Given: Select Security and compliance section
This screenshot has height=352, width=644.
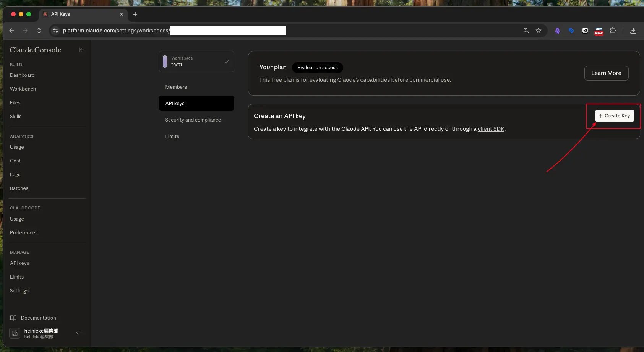Looking at the screenshot, I should click(193, 120).
